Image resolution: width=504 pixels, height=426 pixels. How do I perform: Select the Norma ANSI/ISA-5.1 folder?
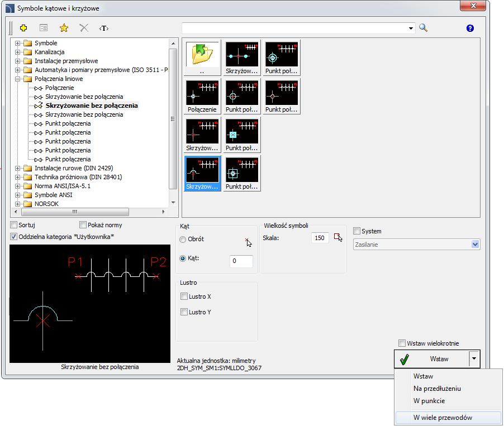coord(63,186)
